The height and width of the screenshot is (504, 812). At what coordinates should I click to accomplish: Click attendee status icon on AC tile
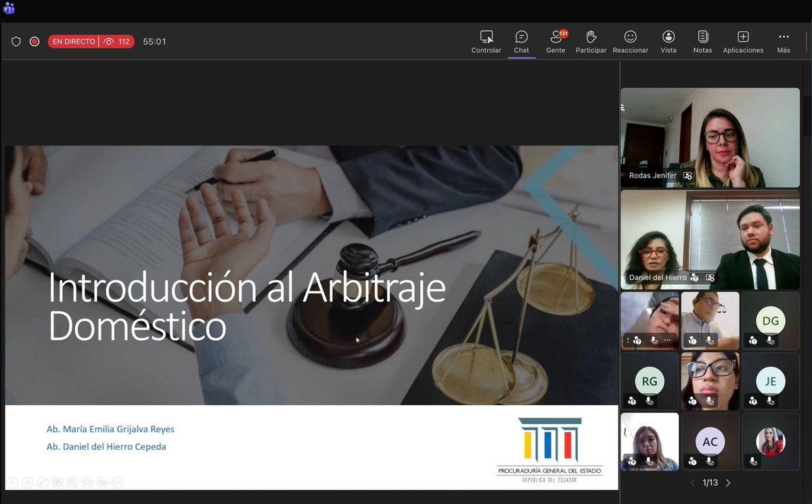[x=692, y=461]
